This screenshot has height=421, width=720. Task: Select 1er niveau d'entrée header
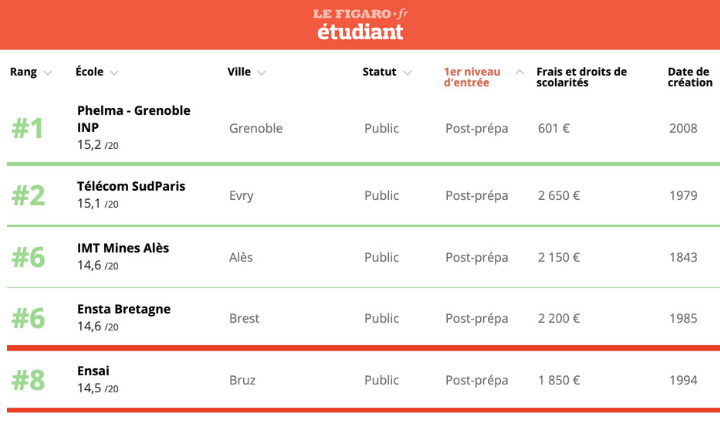tap(475, 77)
